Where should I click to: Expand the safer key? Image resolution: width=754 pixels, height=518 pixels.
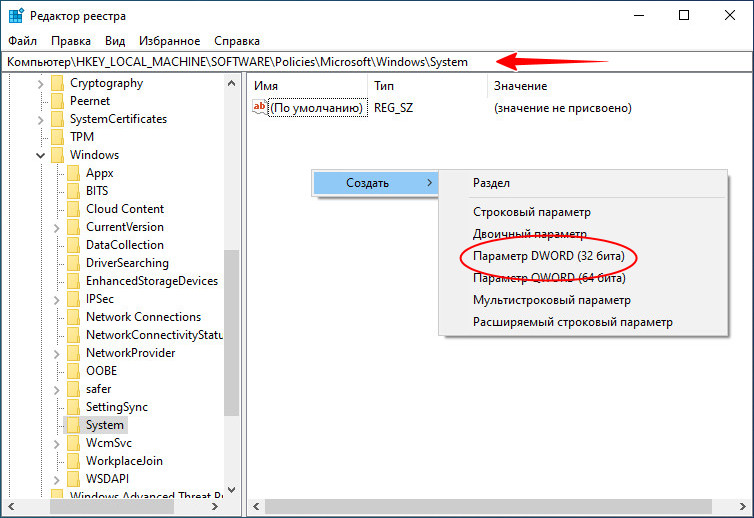coord(57,390)
